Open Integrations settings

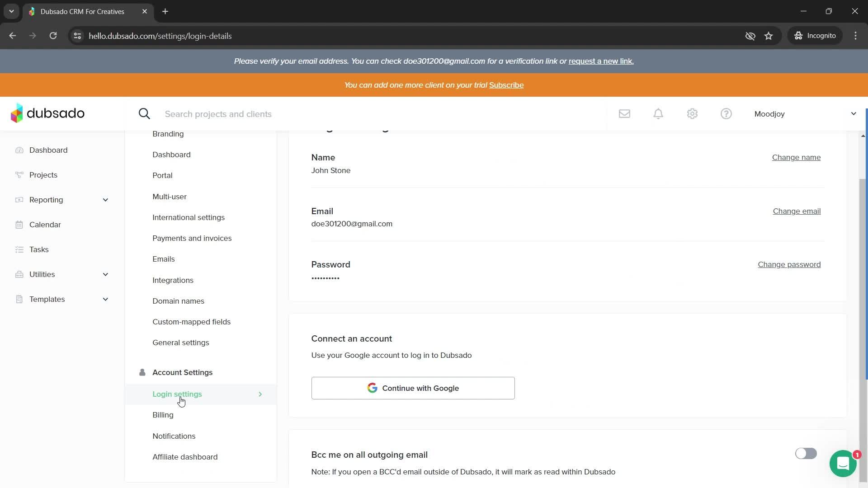[x=173, y=280]
